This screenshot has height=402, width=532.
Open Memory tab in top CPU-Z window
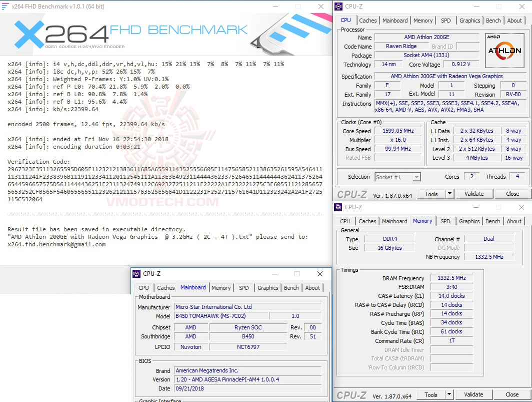tap(423, 21)
